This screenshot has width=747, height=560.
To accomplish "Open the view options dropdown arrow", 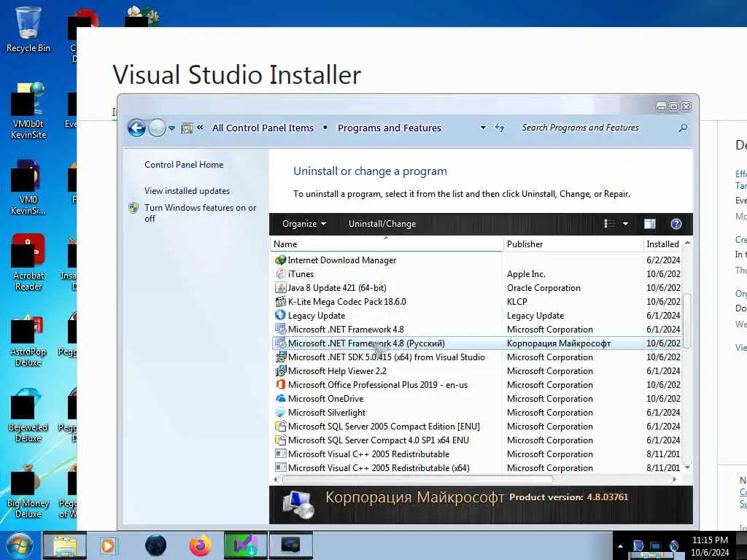I will pyautogui.click(x=625, y=224).
